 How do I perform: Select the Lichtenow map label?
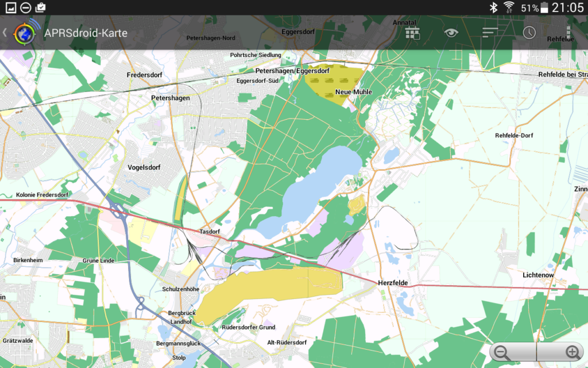[x=538, y=275]
